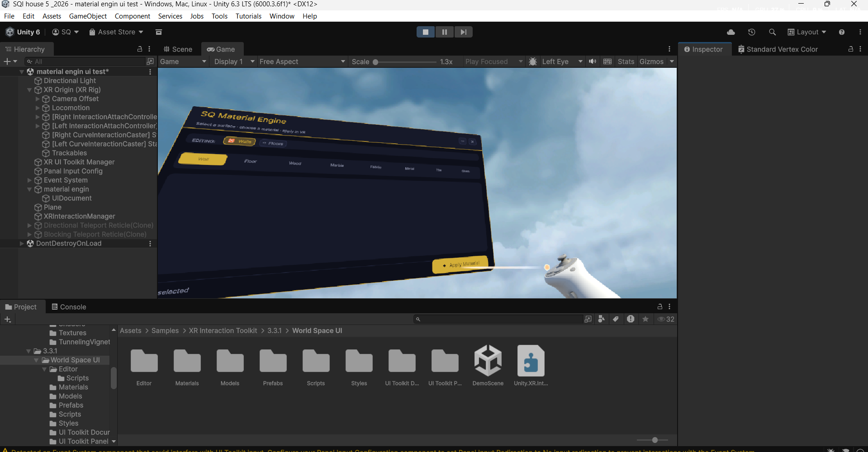Click the Project create plus button

[7, 319]
